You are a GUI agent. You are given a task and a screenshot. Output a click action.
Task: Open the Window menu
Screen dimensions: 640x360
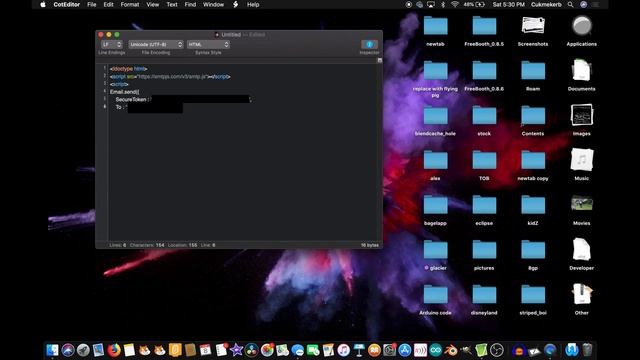pyautogui.click(x=213, y=4)
